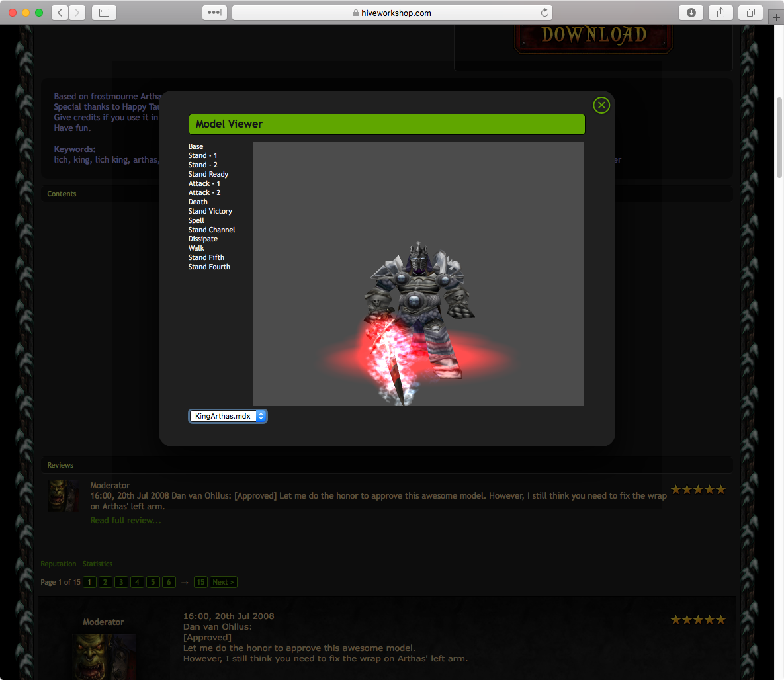Go to comments page 3

tap(121, 582)
